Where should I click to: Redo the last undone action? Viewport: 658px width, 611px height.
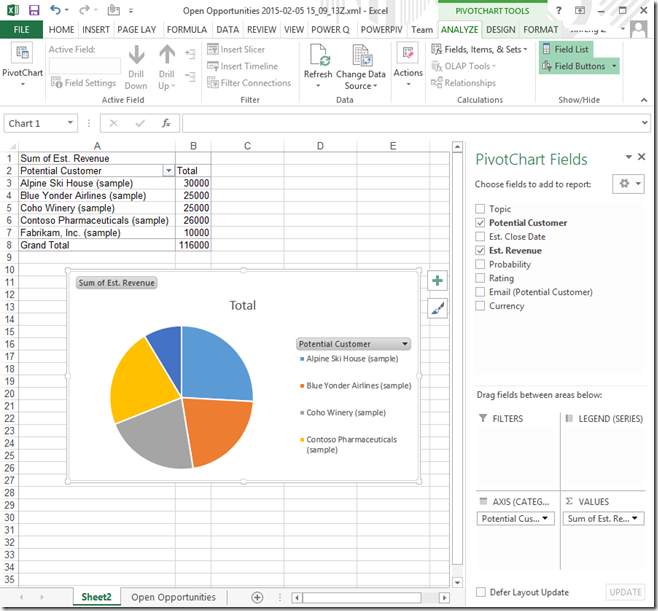click(x=84, y=10)
